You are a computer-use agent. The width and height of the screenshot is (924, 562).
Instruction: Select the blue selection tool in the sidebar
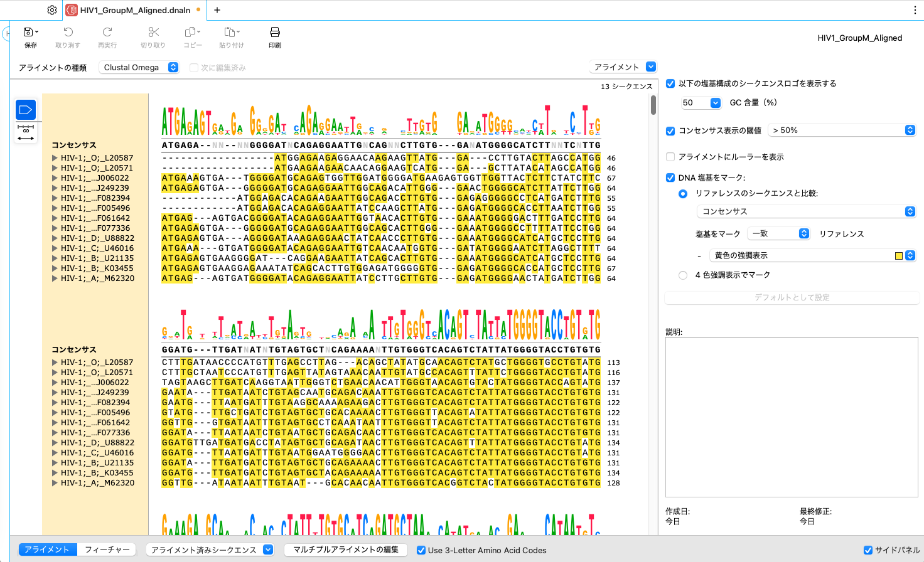[x=25, y=109]
